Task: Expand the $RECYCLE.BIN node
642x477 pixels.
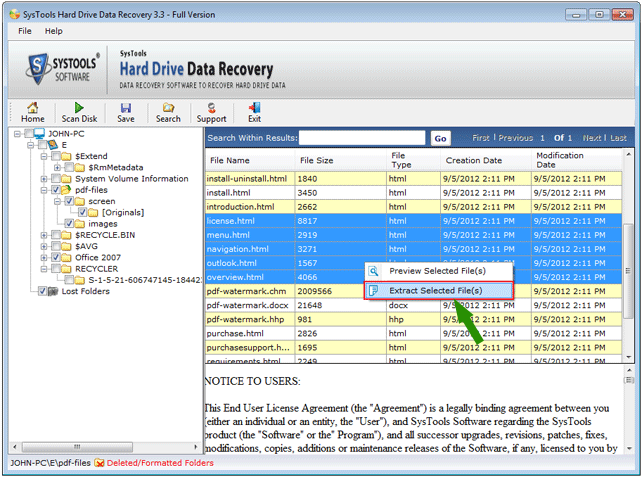Action: 44,235
